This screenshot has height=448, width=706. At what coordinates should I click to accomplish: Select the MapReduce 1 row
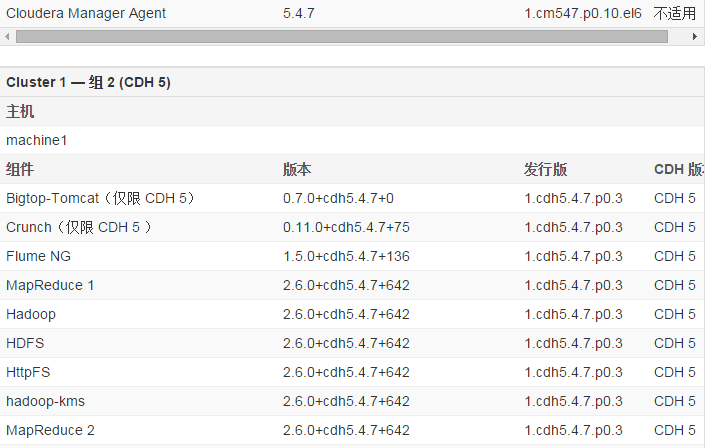pyautogui.click(x=353, y=285)
